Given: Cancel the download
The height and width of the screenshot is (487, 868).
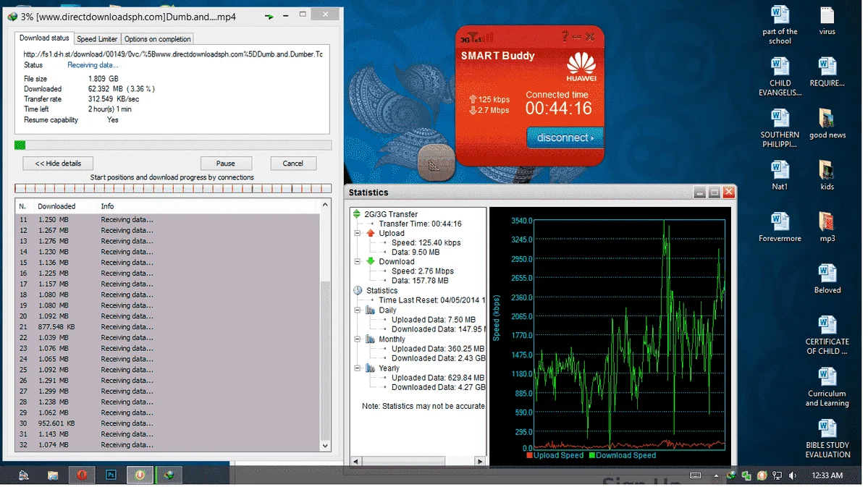Looking at the screenshot, I should click(x=293, y=164).
